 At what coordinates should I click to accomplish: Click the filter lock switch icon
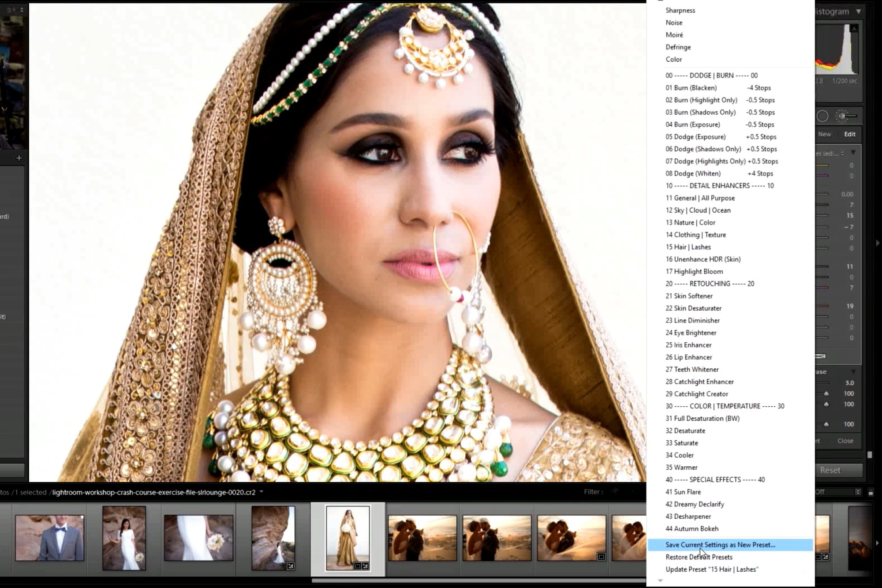(x=871, y=492)
